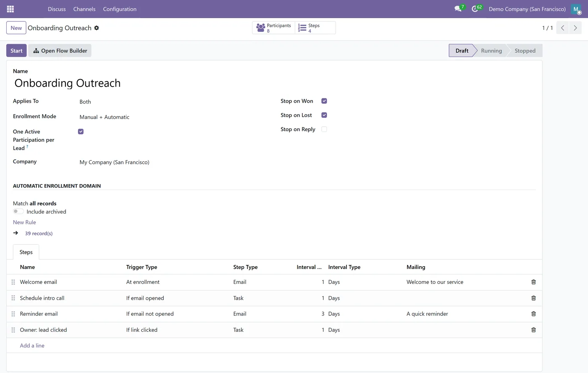The width and height of the screenshot is (588, 373).
Task: Click the New button
Action: pyautogui.click(x=16, y=28)
